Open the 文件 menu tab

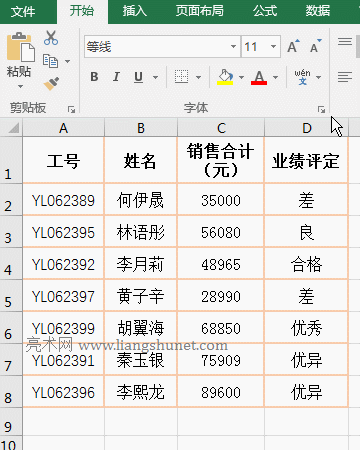23,12
